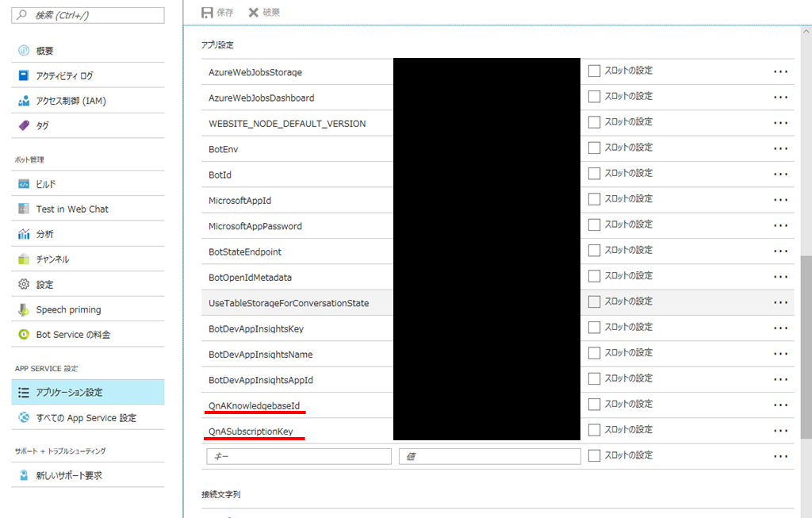Click the BotStateEndpoint key name
Image resolution: width=812 pixels, height=518 pixels.
click(245, 251)
